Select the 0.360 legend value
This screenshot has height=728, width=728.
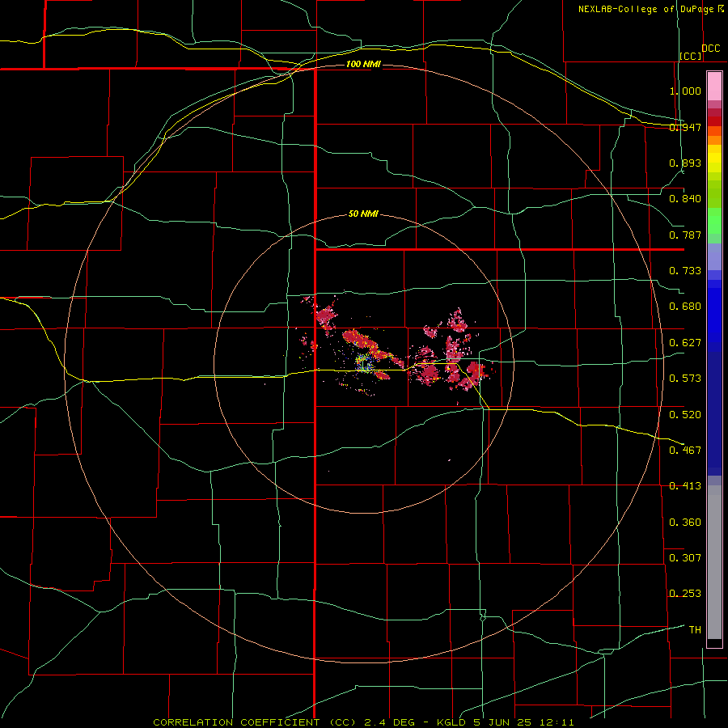[x=685, y=523]
